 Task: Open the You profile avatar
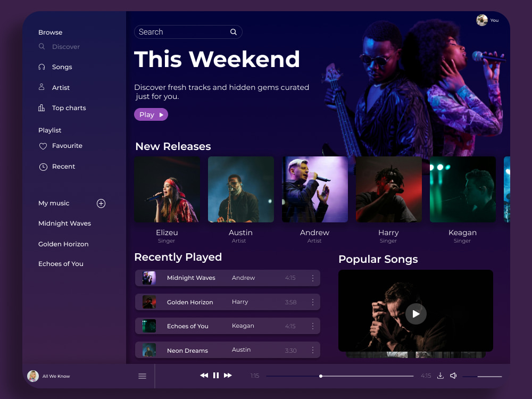tap(482, 20)
